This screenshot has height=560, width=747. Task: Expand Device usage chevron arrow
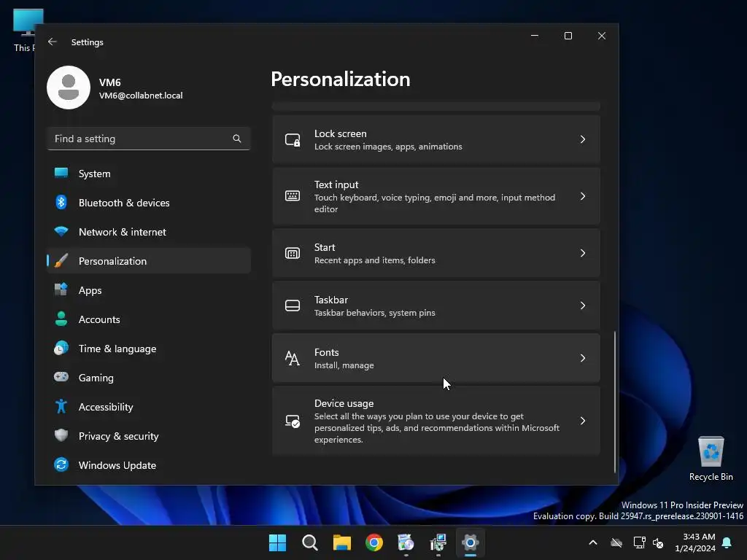tap(583, 421)
